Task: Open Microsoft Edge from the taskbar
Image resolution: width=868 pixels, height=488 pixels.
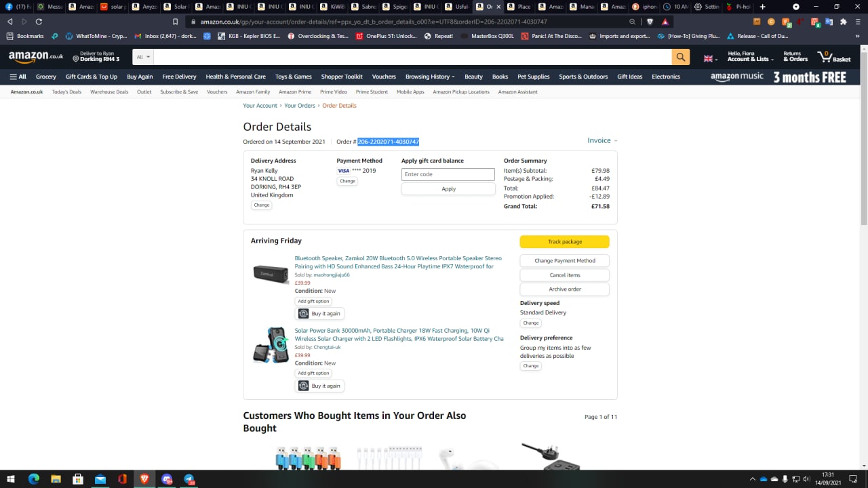Action: 33,479
